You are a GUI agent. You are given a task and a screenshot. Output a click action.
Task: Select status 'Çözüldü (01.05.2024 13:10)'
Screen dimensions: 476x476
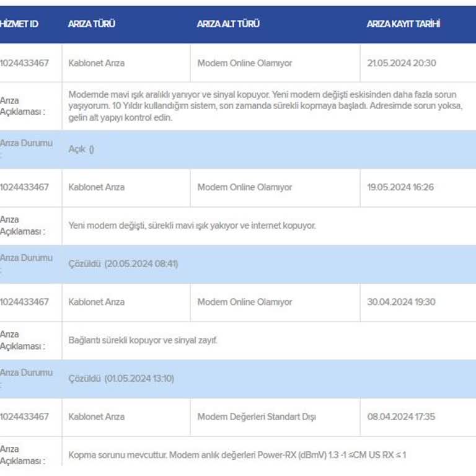(121, 379)
